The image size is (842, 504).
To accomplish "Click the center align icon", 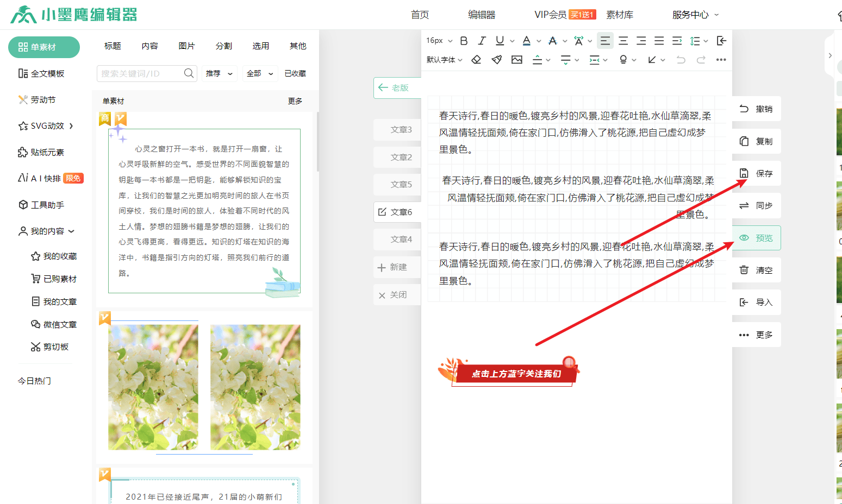I will [x=623, y=41].
